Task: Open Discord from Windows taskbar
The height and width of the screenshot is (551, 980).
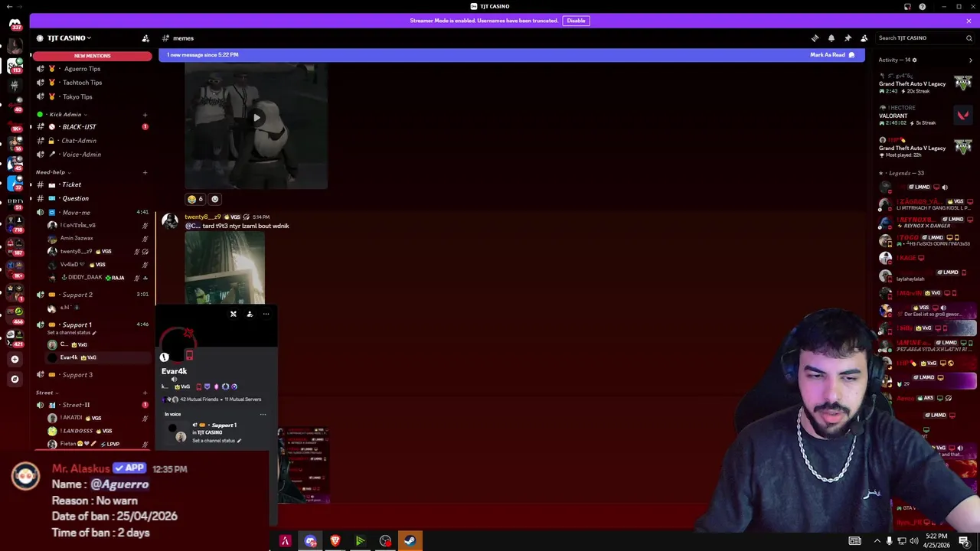Action: (310, 541)
